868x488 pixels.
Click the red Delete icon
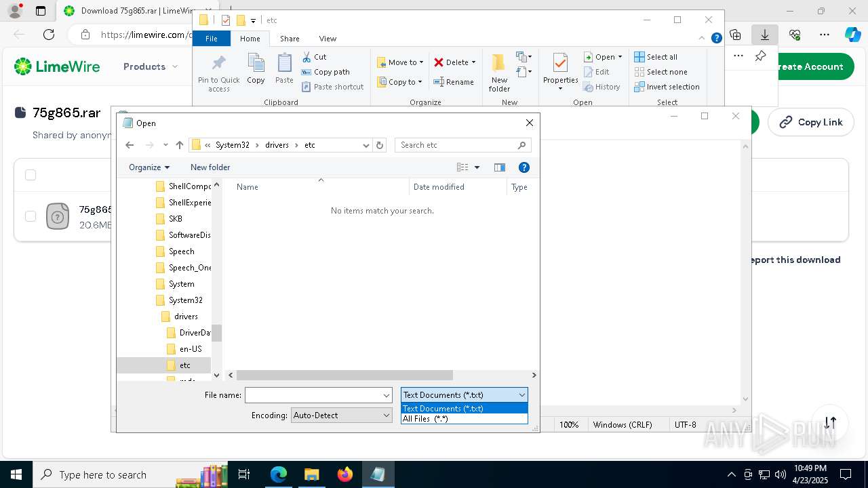[x=439, y=62]
